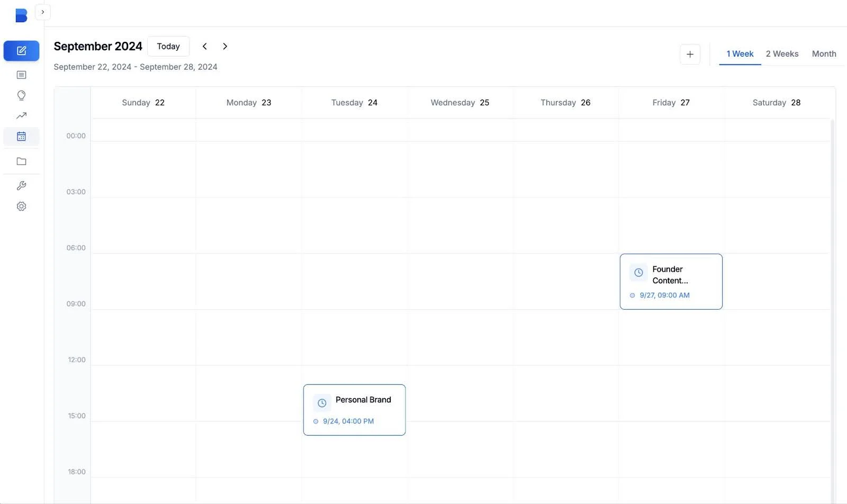The height and width of the screenshot is (504, 847).
Task: Click the ideas lightbulb icon
Action: (x=21, y=95)
